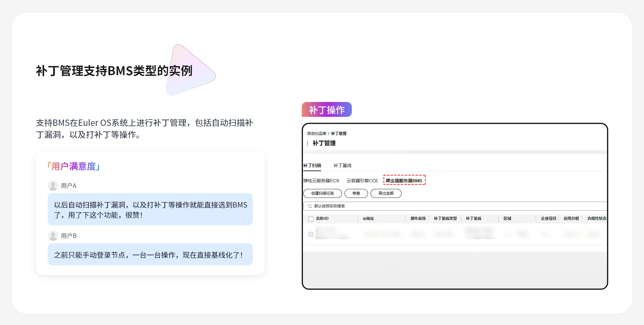Check the first table row checkbox
This screenshot has height=325, width=644.
pos(311,234)
